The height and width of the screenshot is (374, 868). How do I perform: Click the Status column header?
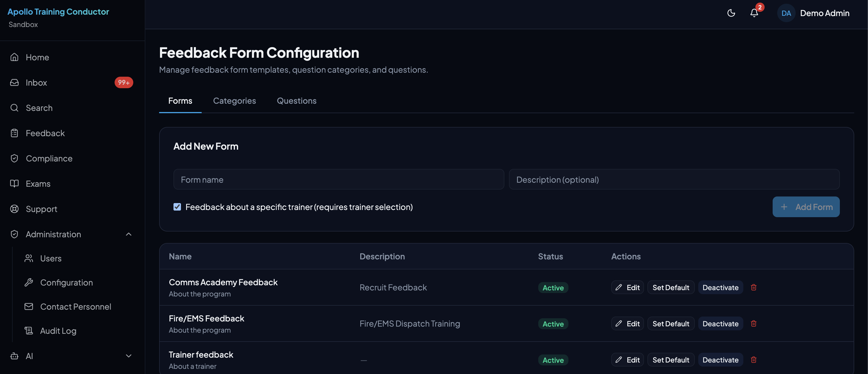coord(550,257)
